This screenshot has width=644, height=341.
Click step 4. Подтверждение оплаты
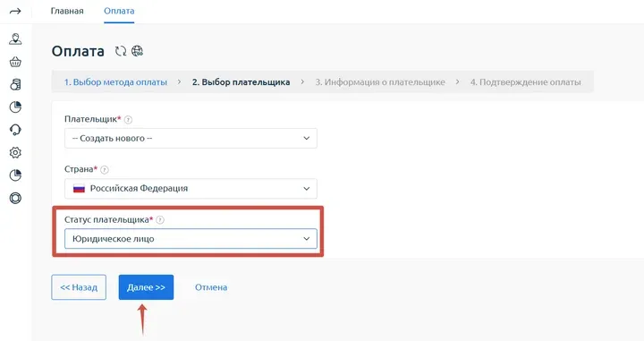[525, 82]
